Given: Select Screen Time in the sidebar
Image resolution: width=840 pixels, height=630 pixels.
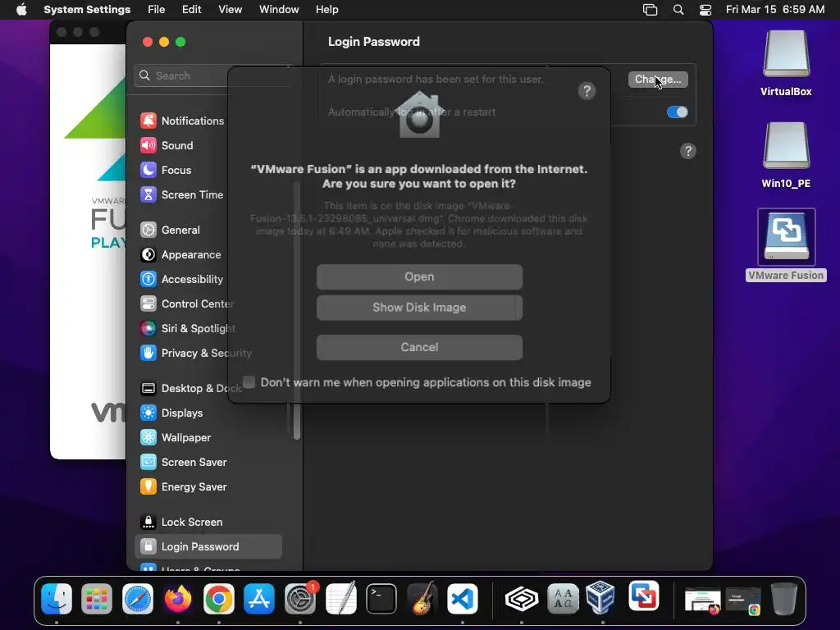Looking at the screenshot, I should (x=181, y=194).
